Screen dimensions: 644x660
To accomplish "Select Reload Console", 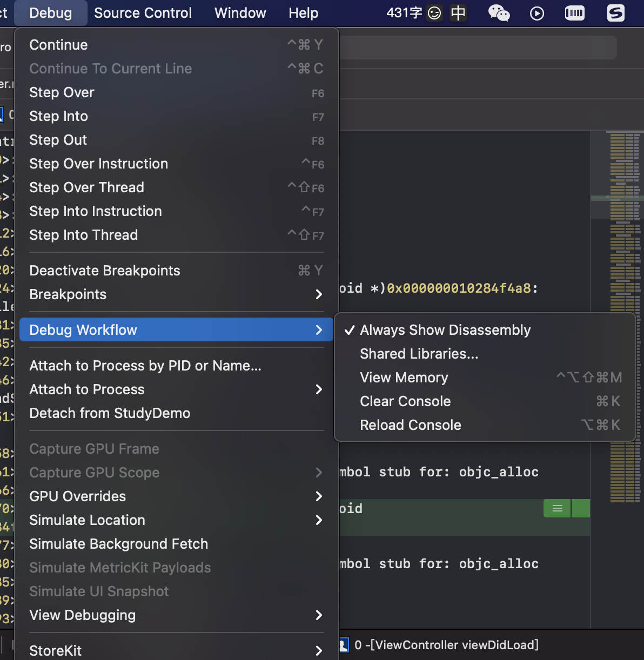I will click(485, 425).
